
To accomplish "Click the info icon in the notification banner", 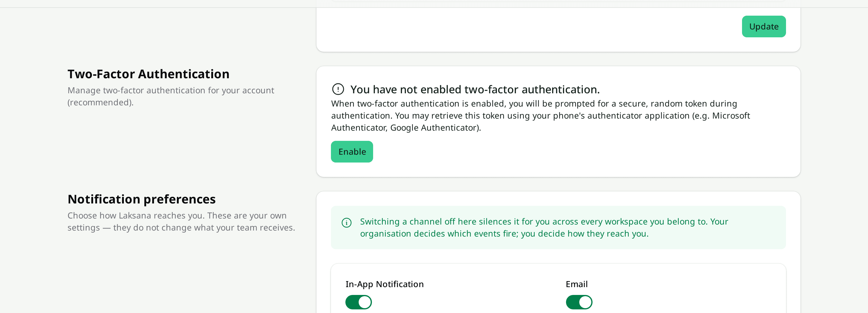I will [346, 223].
